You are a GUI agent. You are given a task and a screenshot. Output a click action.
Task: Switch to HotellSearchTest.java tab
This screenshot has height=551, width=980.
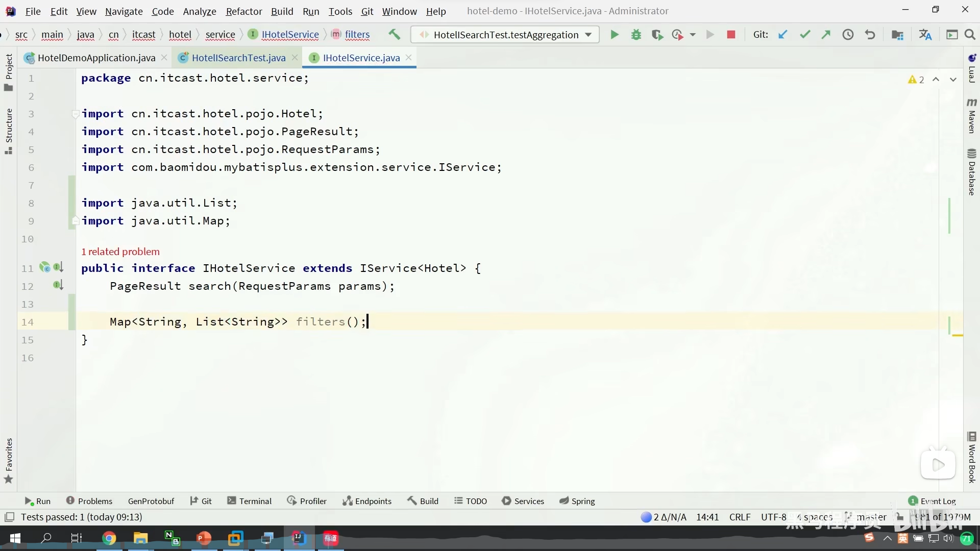[238, 58]
